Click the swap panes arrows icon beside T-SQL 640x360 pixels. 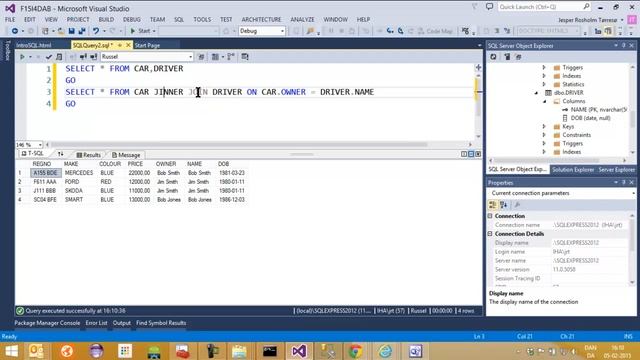60,154
